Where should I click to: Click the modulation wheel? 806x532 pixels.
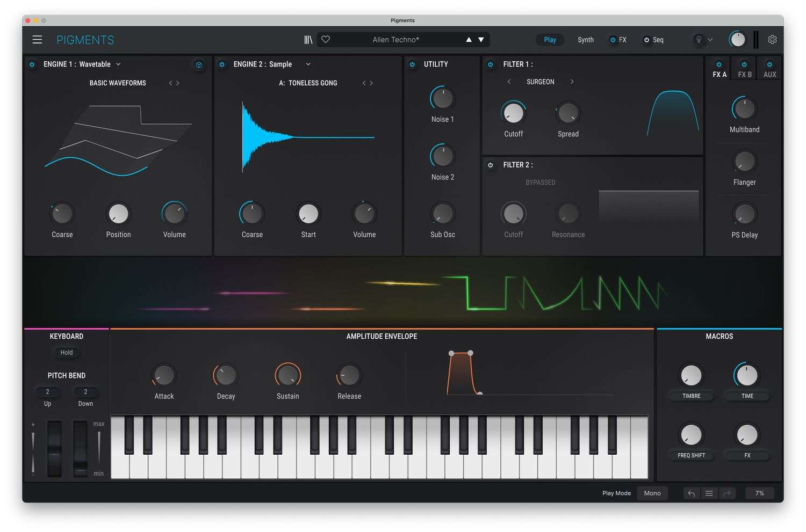point(80,449)
